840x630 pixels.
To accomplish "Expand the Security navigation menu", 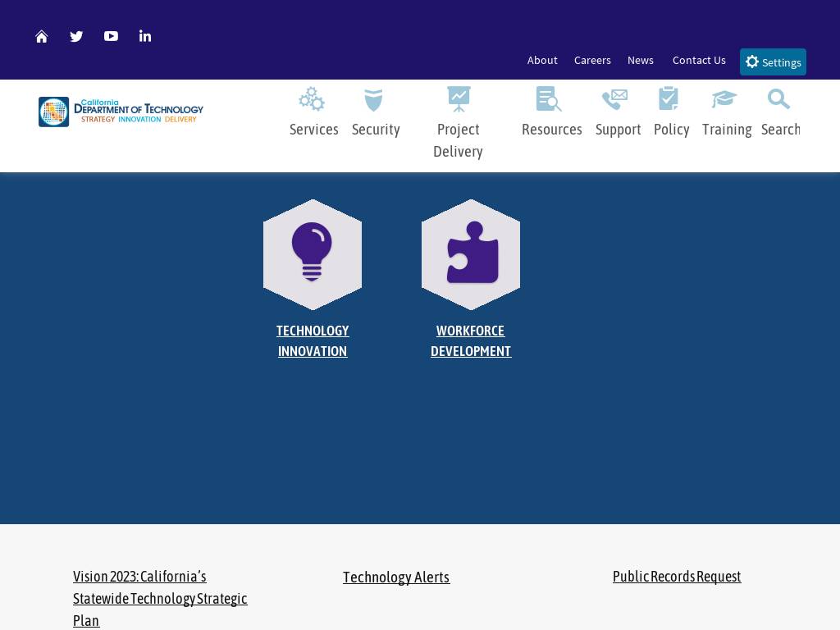I will click(x=376, y=113).
